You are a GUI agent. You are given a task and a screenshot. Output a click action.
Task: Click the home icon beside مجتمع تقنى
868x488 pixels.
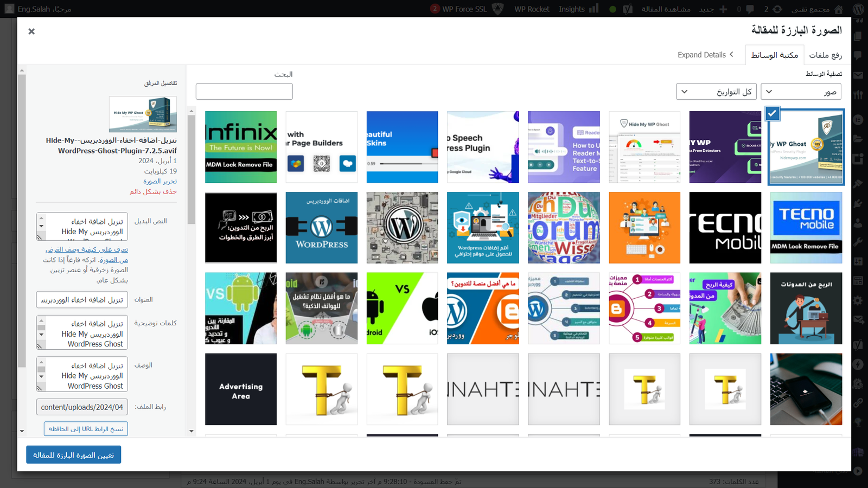(x=839, y=9)
